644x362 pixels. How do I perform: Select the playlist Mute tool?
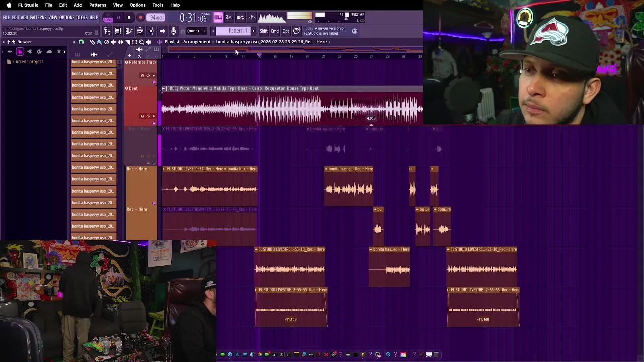coord(113,42)
